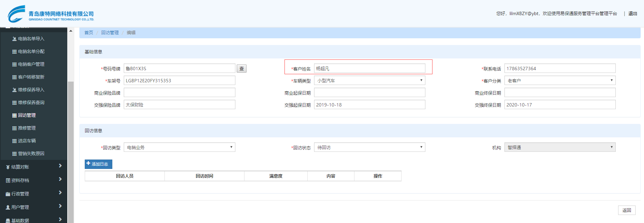Go to 首页 in the breadcrumb
644x223 pixels.
(89, 33)
